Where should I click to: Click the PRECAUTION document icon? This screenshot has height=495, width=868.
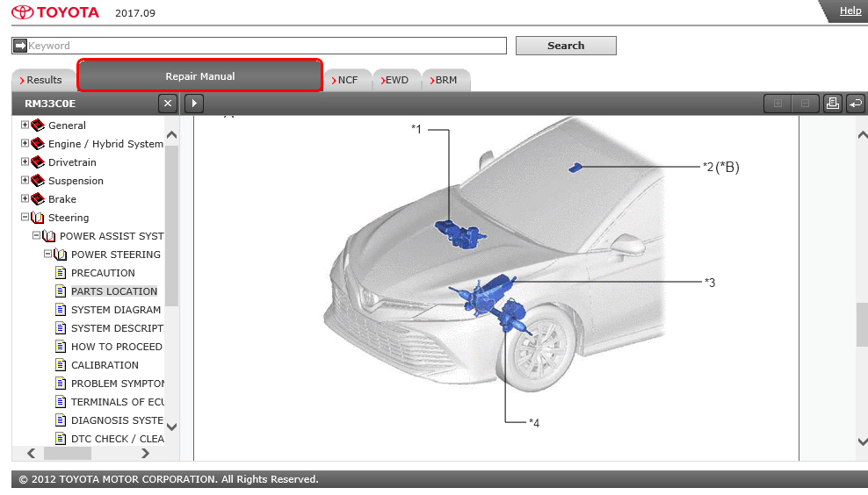(x=61, y=273)
